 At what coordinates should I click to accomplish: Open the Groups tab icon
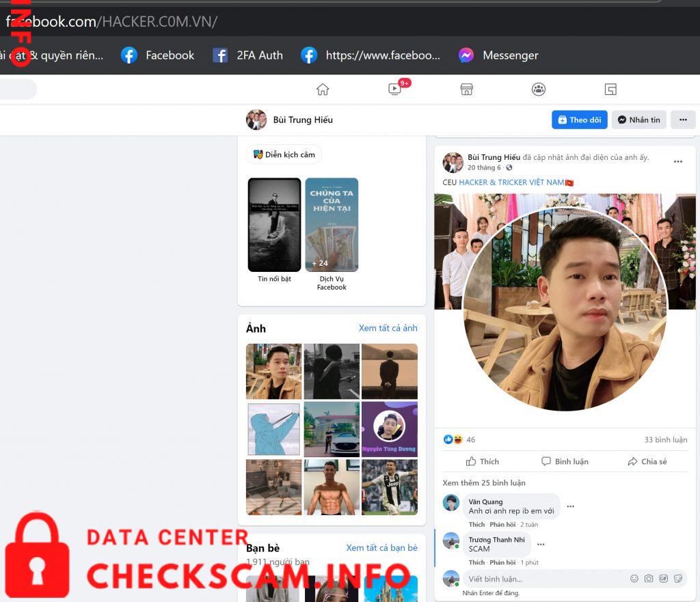click(539, 90)
